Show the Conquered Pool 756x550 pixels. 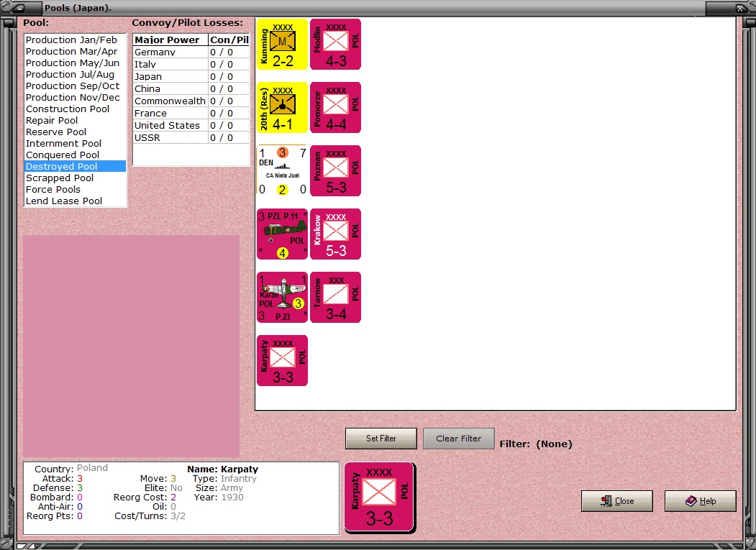(x=76, y=155)
